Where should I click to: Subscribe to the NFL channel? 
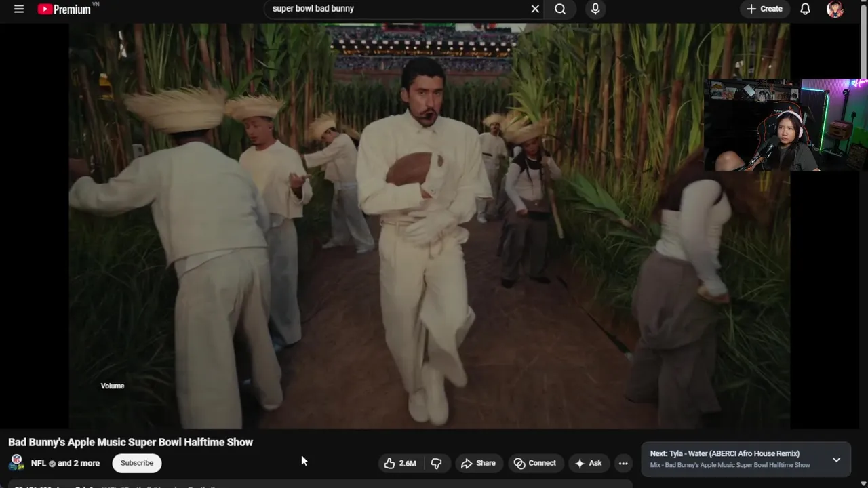tap(137, 463)
